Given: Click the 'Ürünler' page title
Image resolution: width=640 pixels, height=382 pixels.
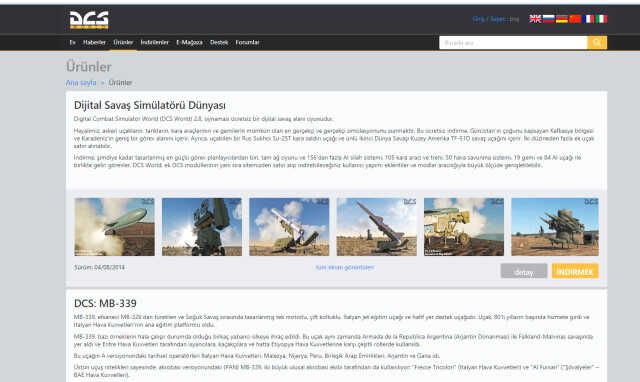Looking at the screenshot, I should [89, 67].
